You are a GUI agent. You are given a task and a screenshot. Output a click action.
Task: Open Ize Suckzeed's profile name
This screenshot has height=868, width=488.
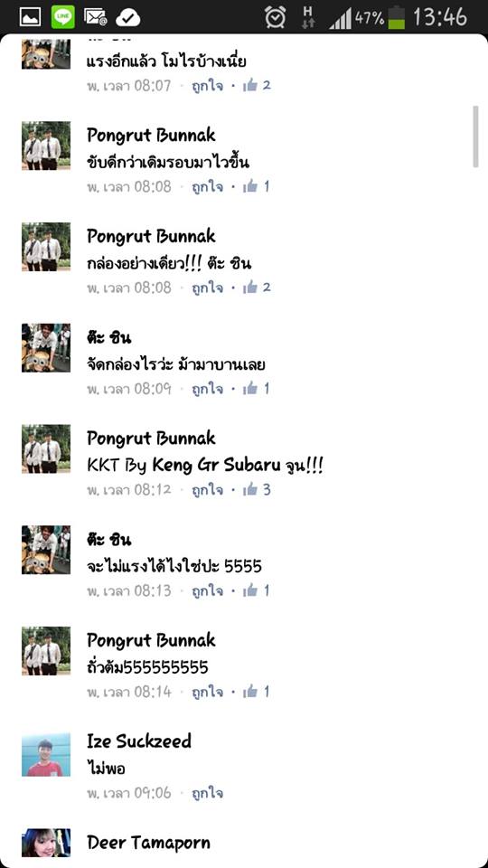139,741
